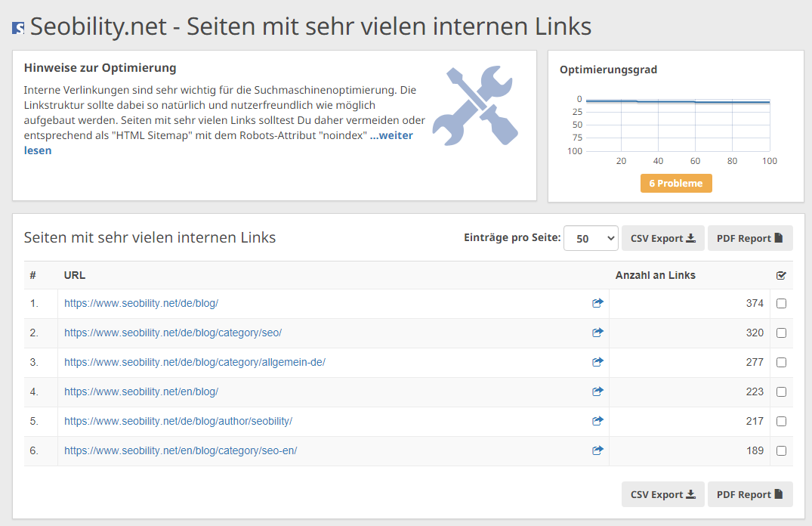Check the box for row with 320 links
Screen dimensions: 812x526
pos(782,333)
